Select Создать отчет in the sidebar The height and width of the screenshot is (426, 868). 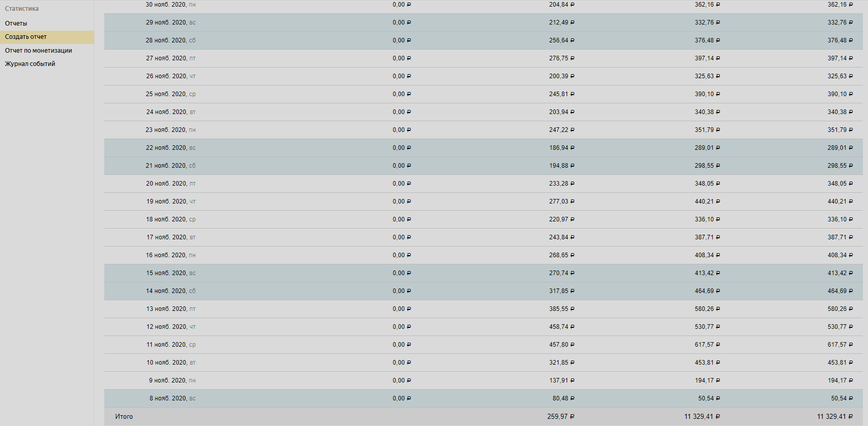(x=26, y=37)
